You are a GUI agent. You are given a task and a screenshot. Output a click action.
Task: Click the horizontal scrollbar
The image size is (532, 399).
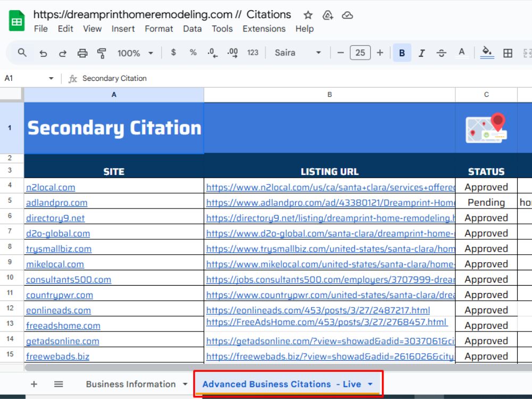point(278,368)
